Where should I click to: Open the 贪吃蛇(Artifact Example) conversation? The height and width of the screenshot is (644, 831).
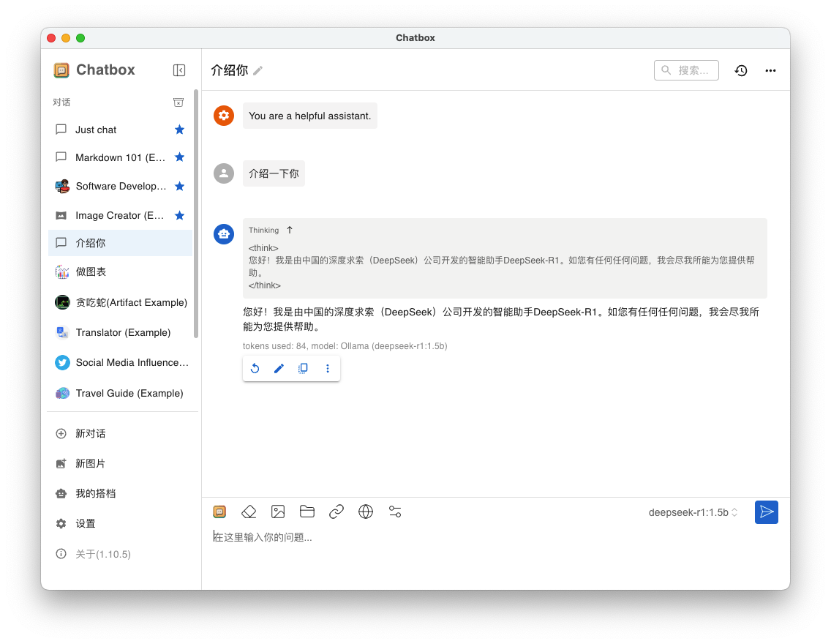tap(120, 302)
